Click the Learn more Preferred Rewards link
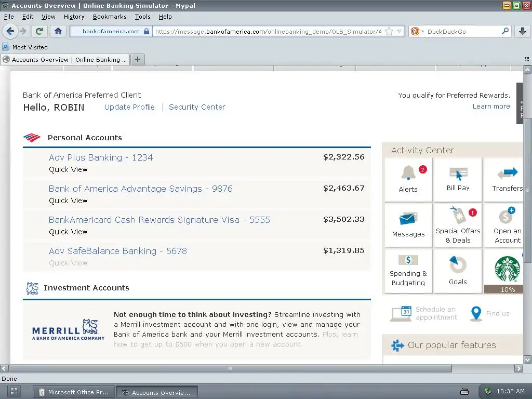532x399 pixels. [x=491, y=106]
